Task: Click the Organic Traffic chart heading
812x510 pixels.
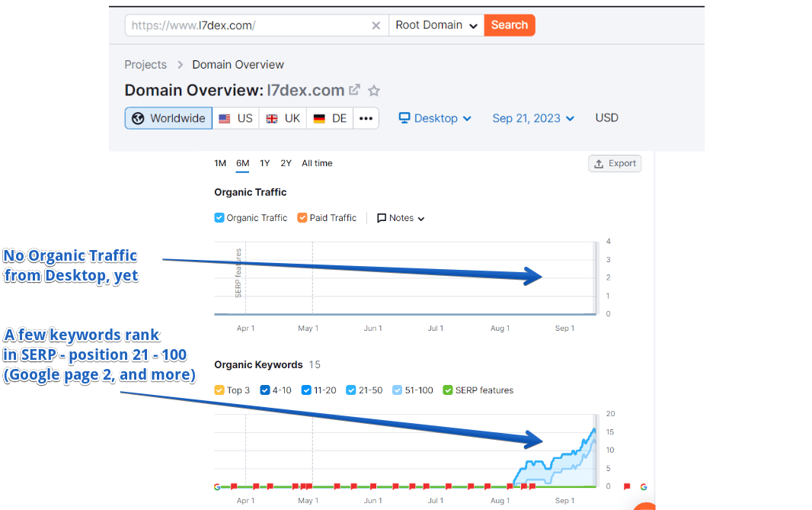Action: pos(251,192)
